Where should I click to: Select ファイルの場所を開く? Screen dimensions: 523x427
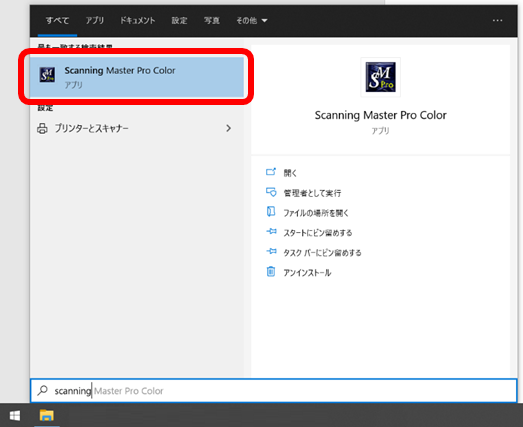click(316, 213)
